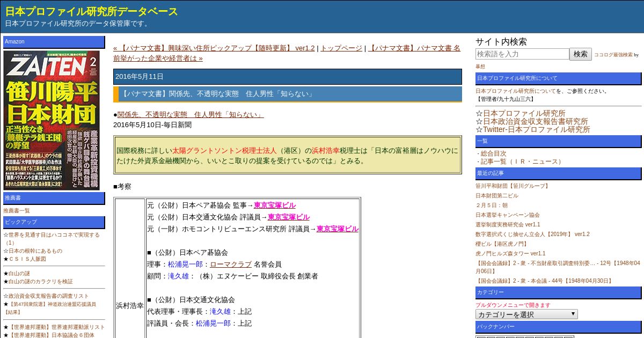This screenshot has width=644, height=338.
Task: Focus the 検索語を入力 search field
Action: (x=522, y=54)
